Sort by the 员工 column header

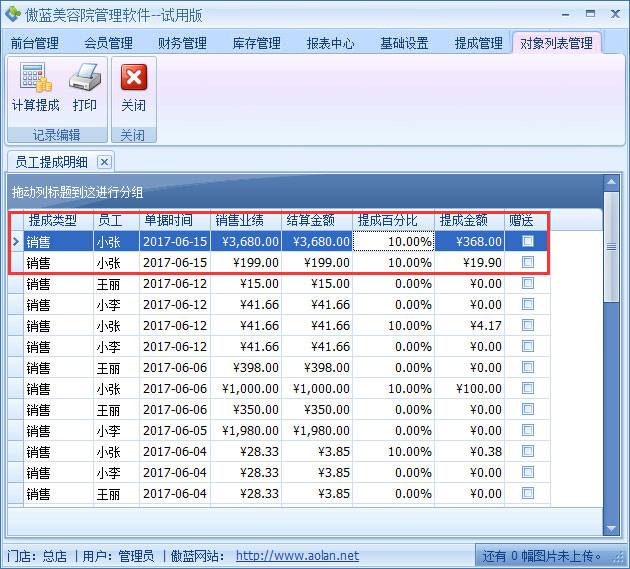point(110,220)
